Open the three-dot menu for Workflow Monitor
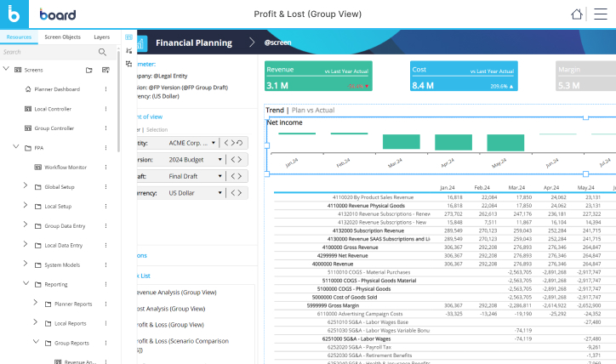The image size is (616, 364). (106, 168)
